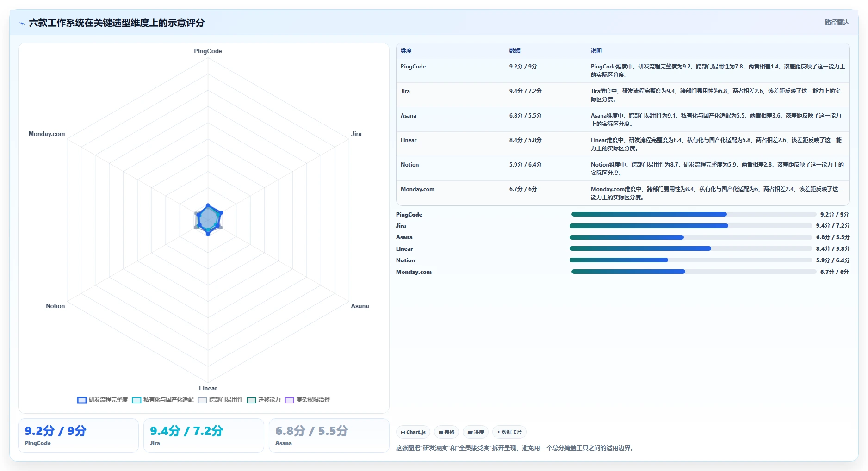Click 5.9分 / 6.4分 in the table's Notion row
The image size is (868, 471).
526,165
